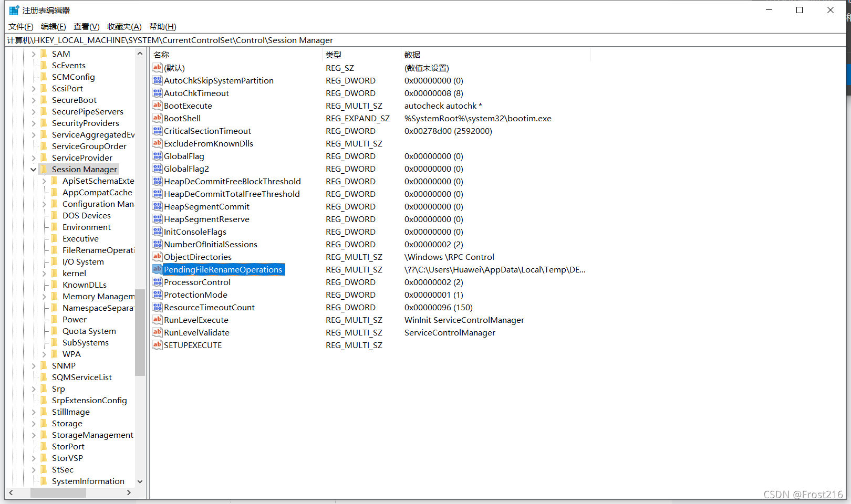
Task: Click the registry path address bar
Action: click(420, 40)
